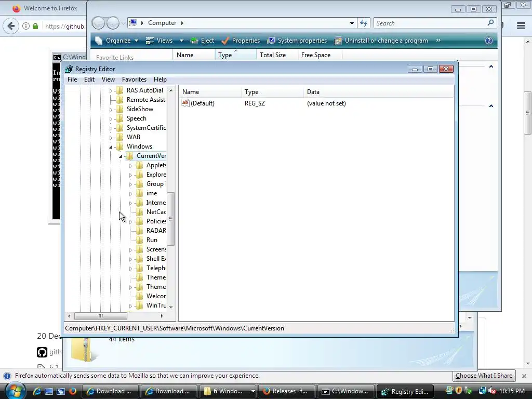
Task: Select the Remote Assistance folder icon
Action: click(120, 99)
